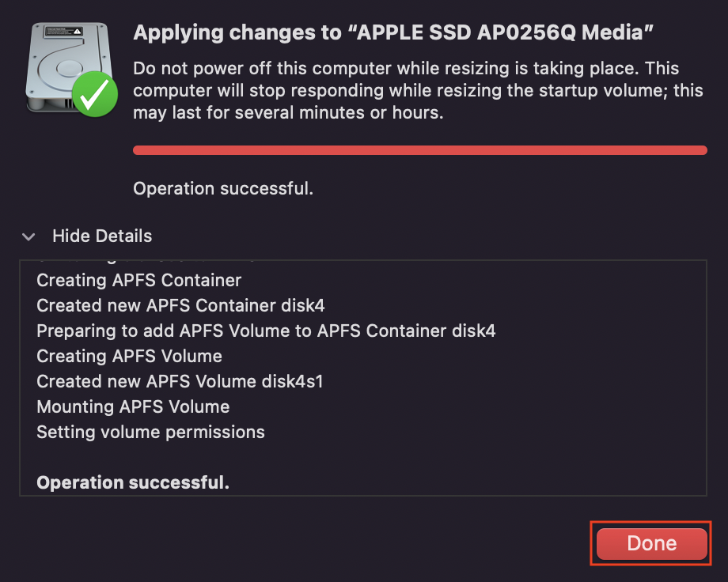Viewport: 728px width, 582px height.
Task: Click the dialog title mentioning APPLE SSD
Action: click(x=392, y=32)
